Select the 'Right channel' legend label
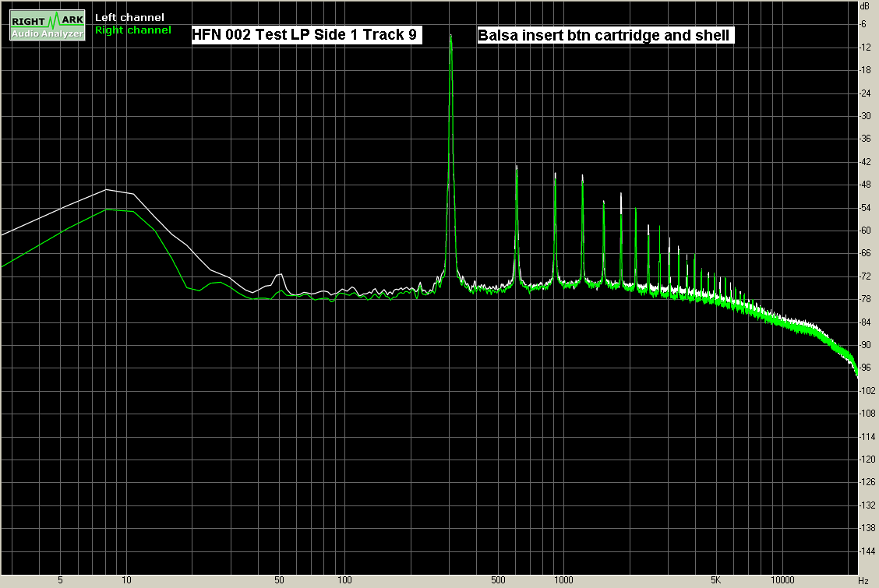 click(132, 30)
